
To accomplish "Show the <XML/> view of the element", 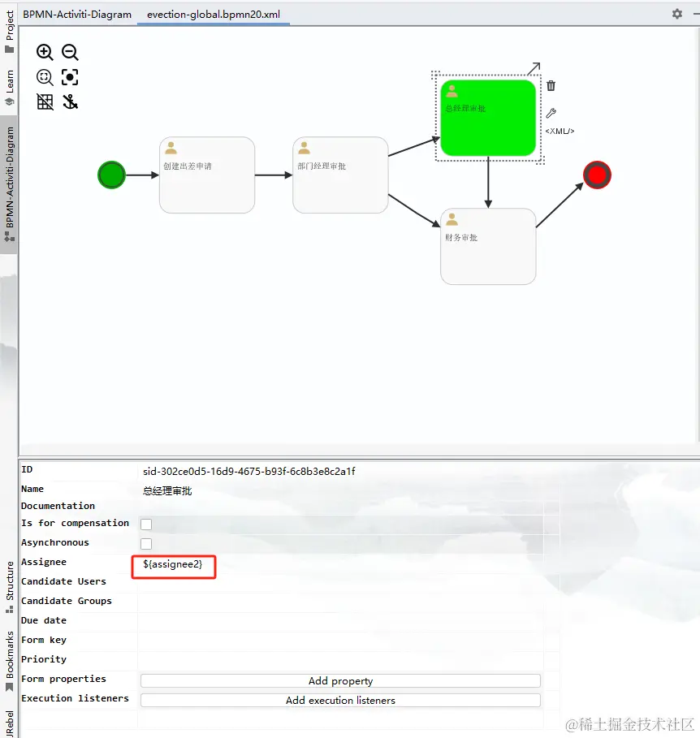I will (560, 132).
